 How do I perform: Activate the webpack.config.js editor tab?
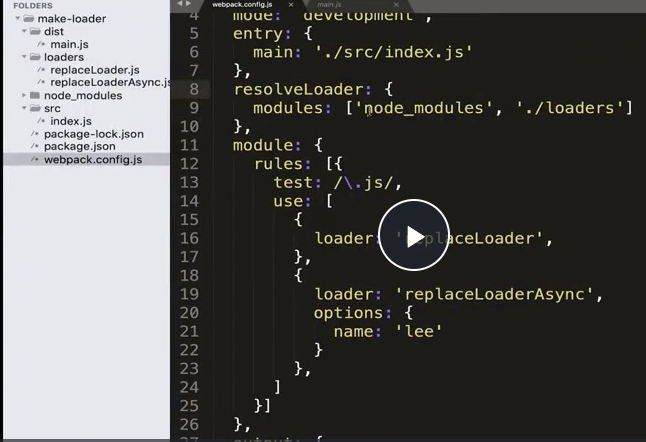pyautogui.click(x=241, y=5)
